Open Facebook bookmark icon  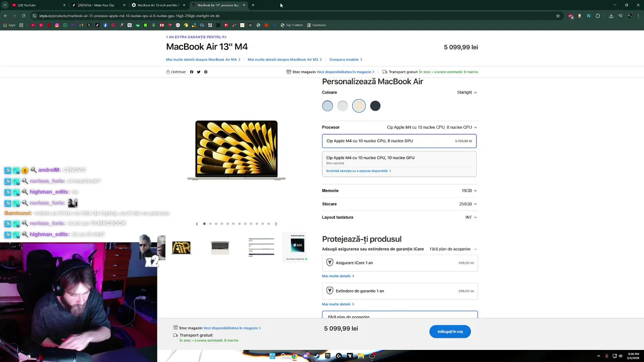pyautogui.click(x=105, y=25)
